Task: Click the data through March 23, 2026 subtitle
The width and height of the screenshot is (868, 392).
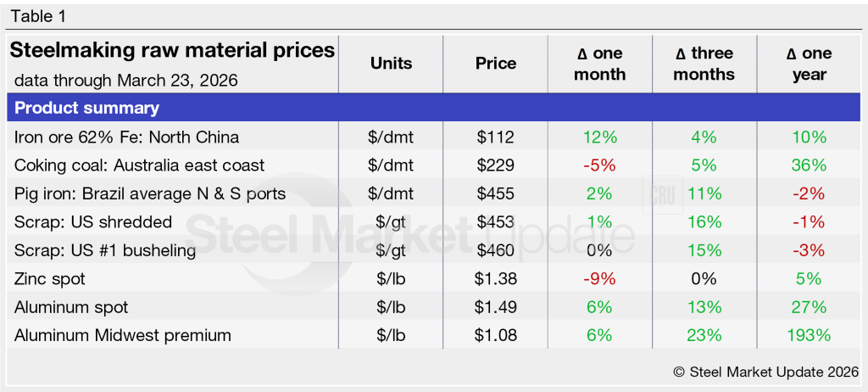Action: 125,81
